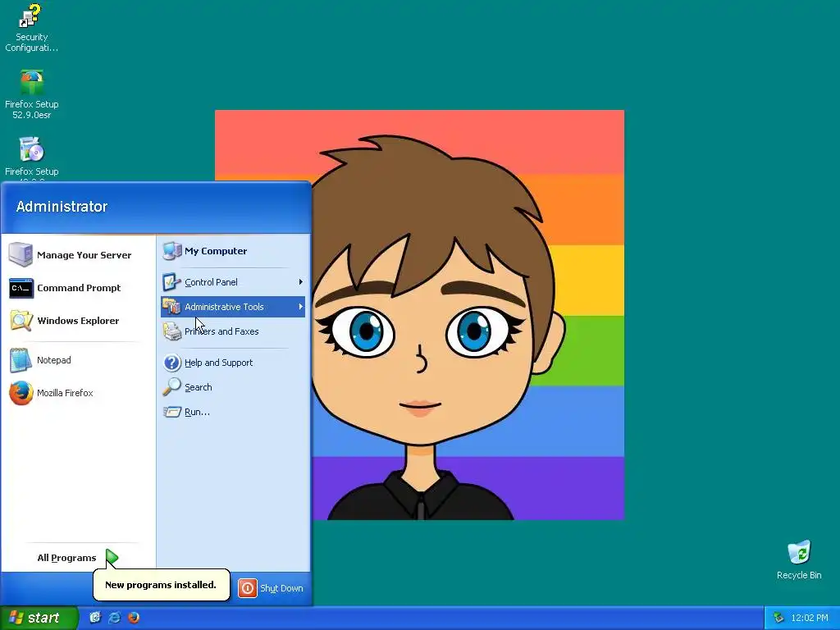
Task: Launch Internet Explorer from quick launch
Action: coord(114,617)
